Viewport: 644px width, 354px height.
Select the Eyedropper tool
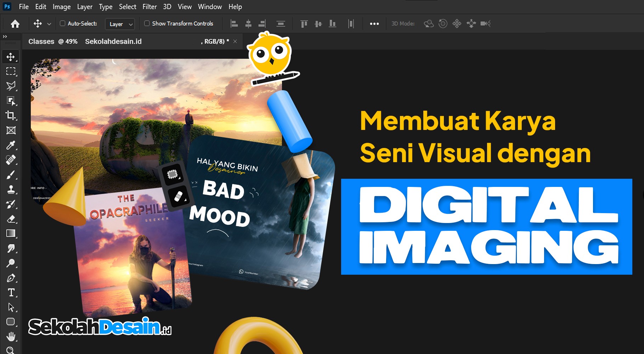click(11, 145)
